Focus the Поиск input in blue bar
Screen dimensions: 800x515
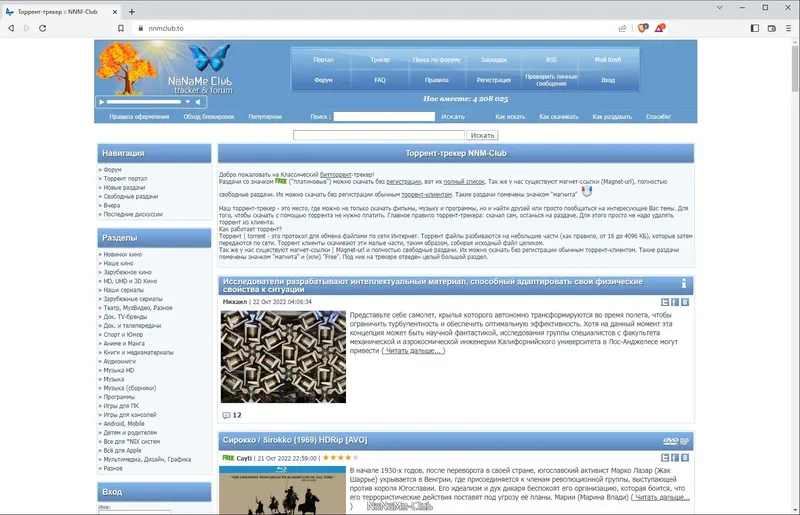point(384,117)
